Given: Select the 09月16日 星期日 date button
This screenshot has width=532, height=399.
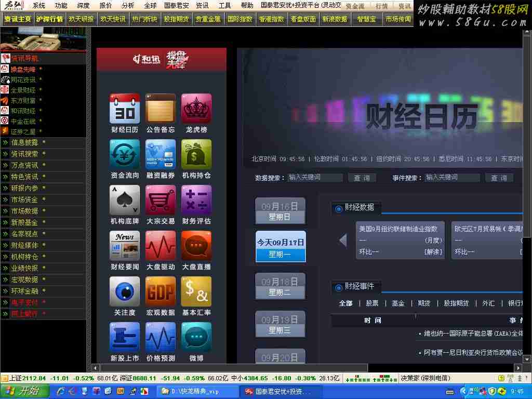Looking at the screenshot, I should (x=280, y=211).
